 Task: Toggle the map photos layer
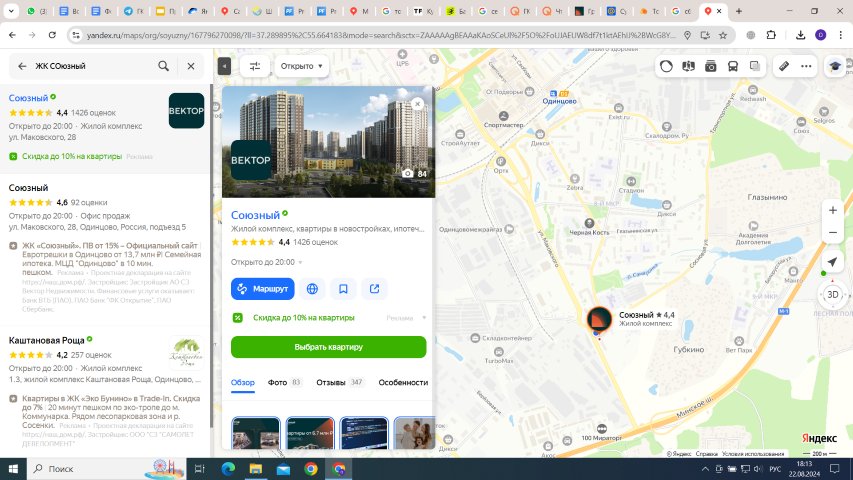(710, 66)
